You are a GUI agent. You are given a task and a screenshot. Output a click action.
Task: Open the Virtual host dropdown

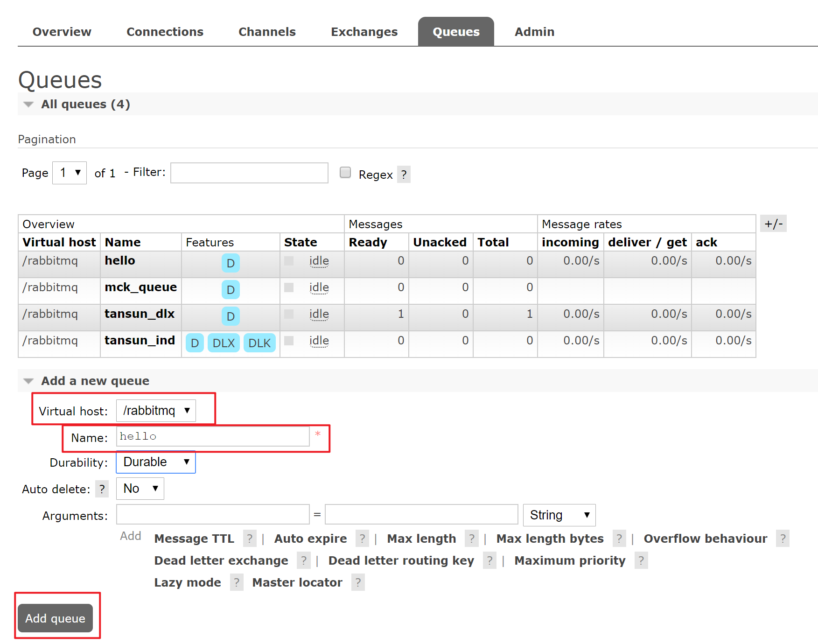coord(156,411)
